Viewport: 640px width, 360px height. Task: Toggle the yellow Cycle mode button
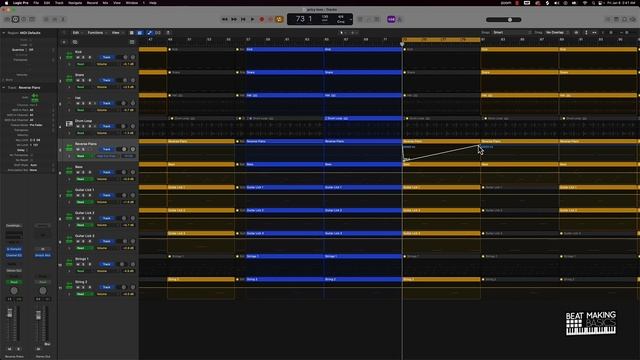[280, 19]
